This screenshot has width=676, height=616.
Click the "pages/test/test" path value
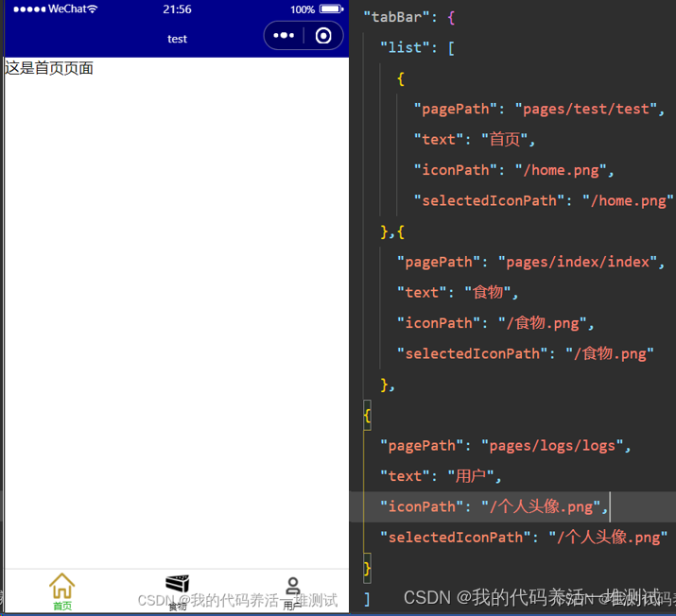click(x=586, y=109)
